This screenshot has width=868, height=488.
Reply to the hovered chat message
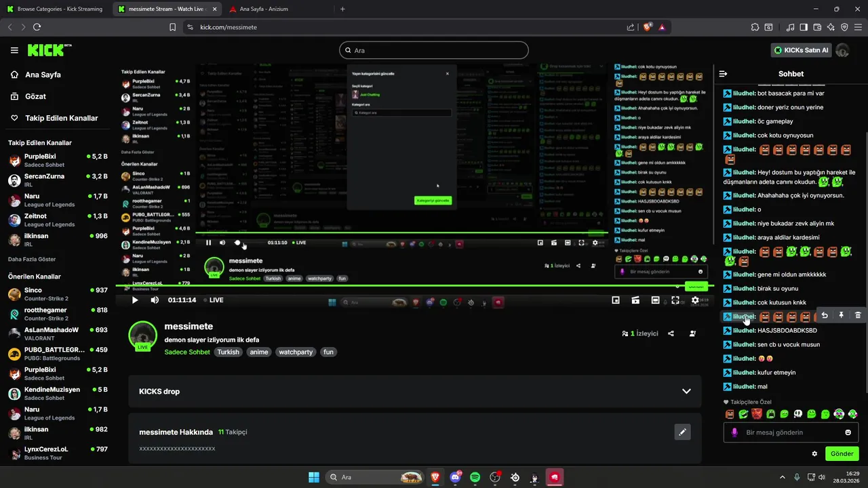(x=824, y=315)
